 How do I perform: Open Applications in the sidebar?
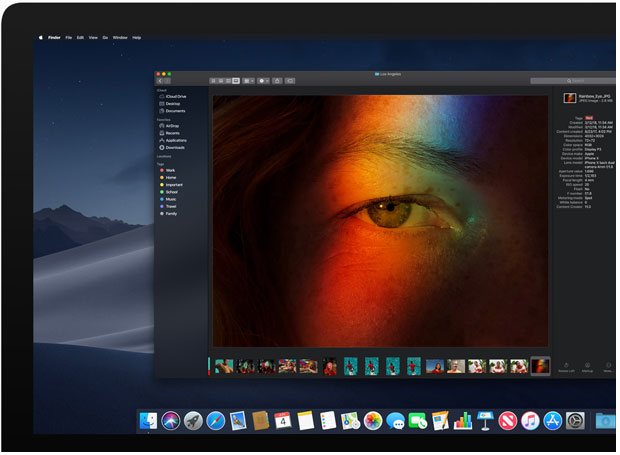coord(173,140)
